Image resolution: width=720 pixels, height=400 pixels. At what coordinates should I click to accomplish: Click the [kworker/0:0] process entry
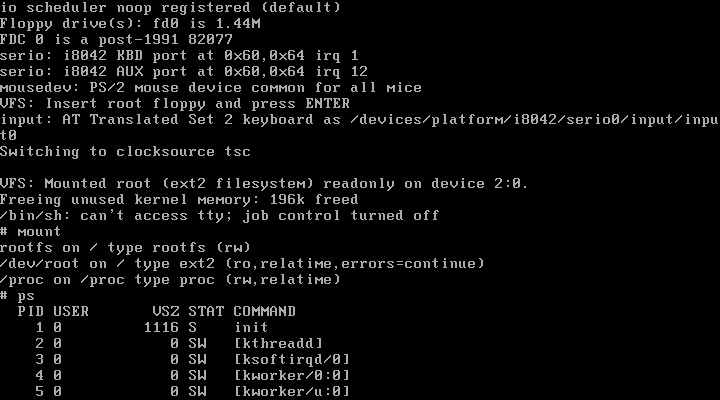[x=292, y=376]
